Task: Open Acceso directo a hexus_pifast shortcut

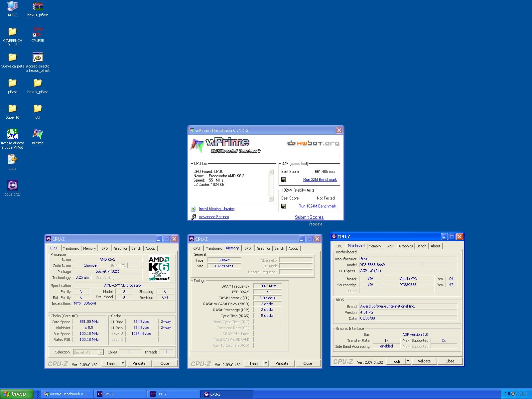Action: [x=38, y=57]
